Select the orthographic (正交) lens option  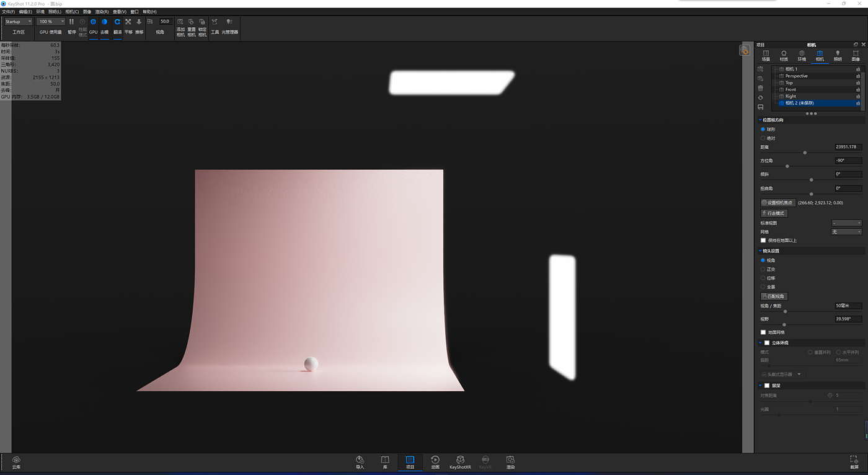[x=763, y=269]
